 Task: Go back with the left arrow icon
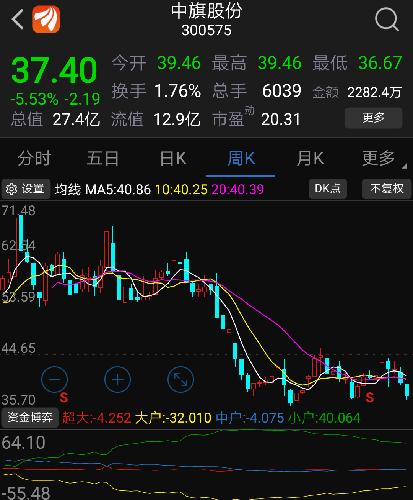point(17,19)
